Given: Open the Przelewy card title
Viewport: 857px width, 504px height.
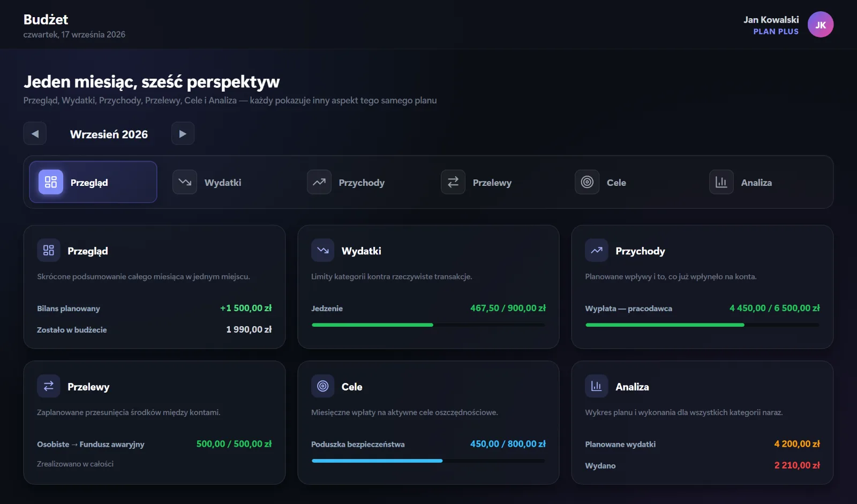Looking at the screenshot, I should pyautogui.click(x=88, y=387).
